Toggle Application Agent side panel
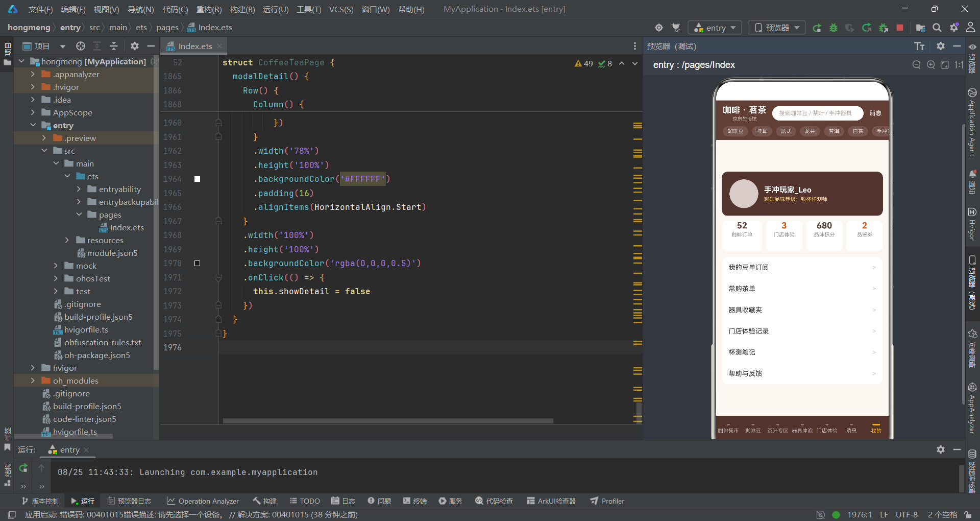The image size is (980, 521). tap(972, 122)
